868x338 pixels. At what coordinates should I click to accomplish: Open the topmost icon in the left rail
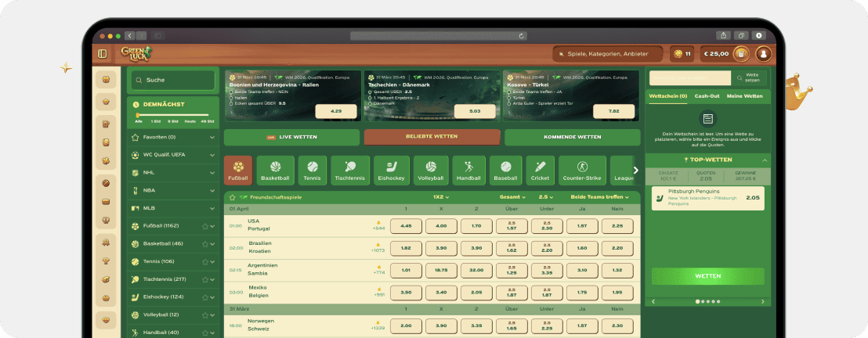(106, 79)
